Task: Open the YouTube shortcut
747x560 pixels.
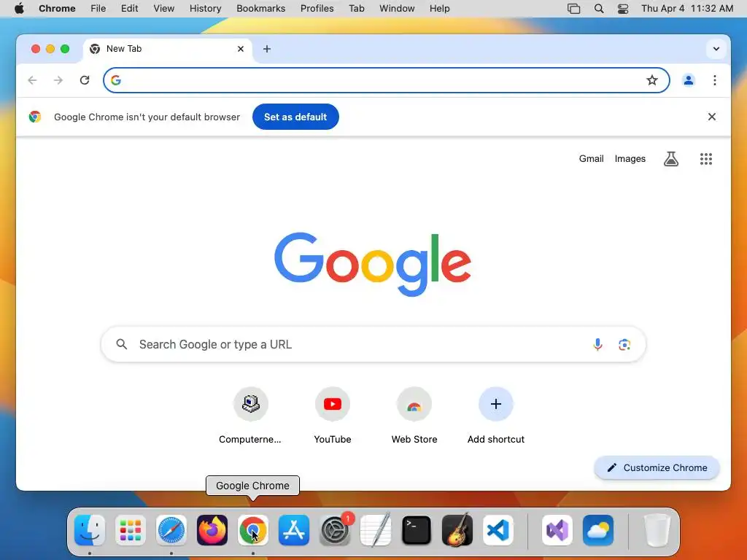Action: pyautogui.click(x=332, y=416)
